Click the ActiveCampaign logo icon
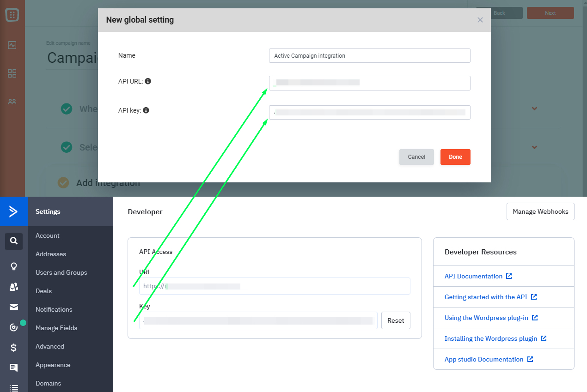 pyautogui.click(x=14, y=211)
